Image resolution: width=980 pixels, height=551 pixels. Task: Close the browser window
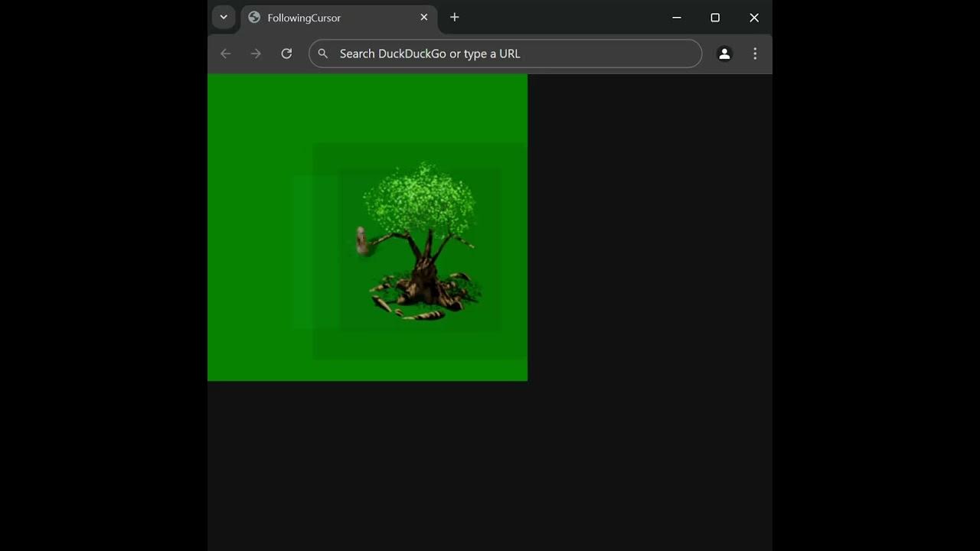coord(754,18)
